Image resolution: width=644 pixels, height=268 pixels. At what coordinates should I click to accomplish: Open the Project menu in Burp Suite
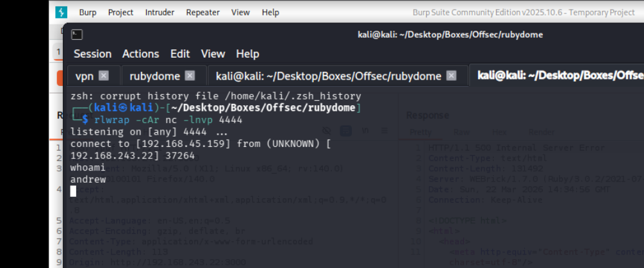coord(120,12)
